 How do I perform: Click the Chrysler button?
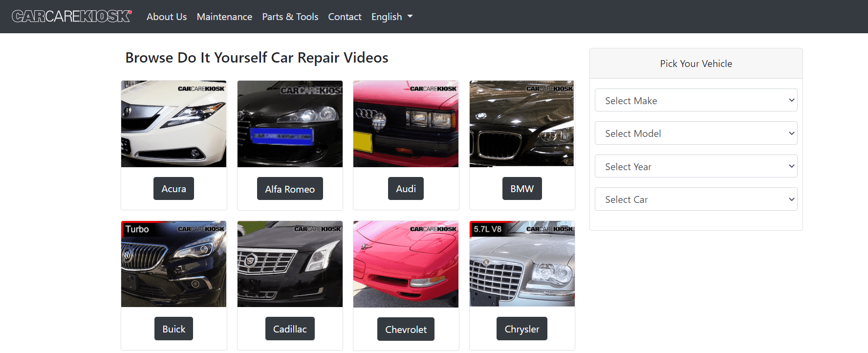pyautogui.click(x=522, y=329)
